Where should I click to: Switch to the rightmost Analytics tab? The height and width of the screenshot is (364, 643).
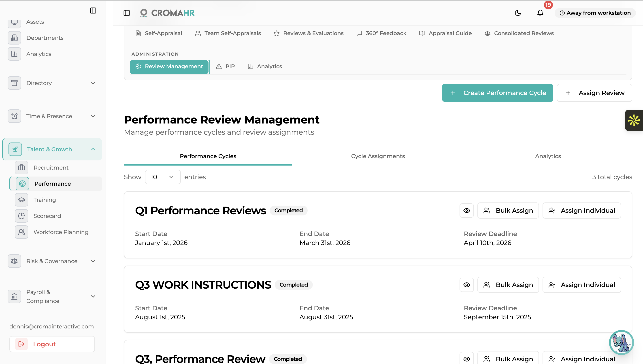[548, 156]
